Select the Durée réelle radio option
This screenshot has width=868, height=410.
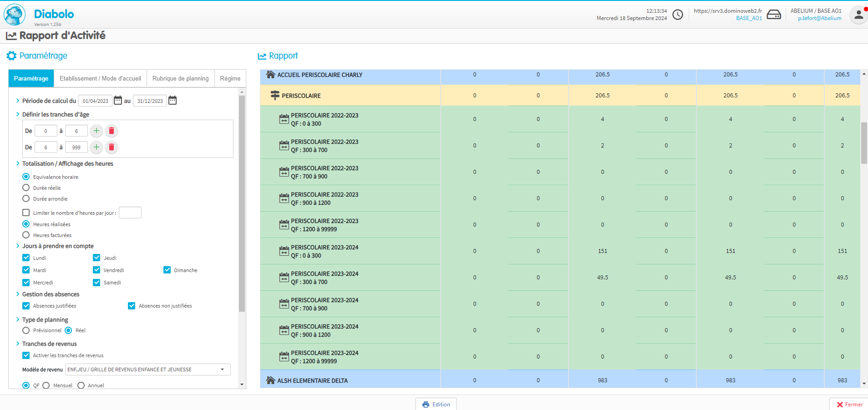[26, 188]
